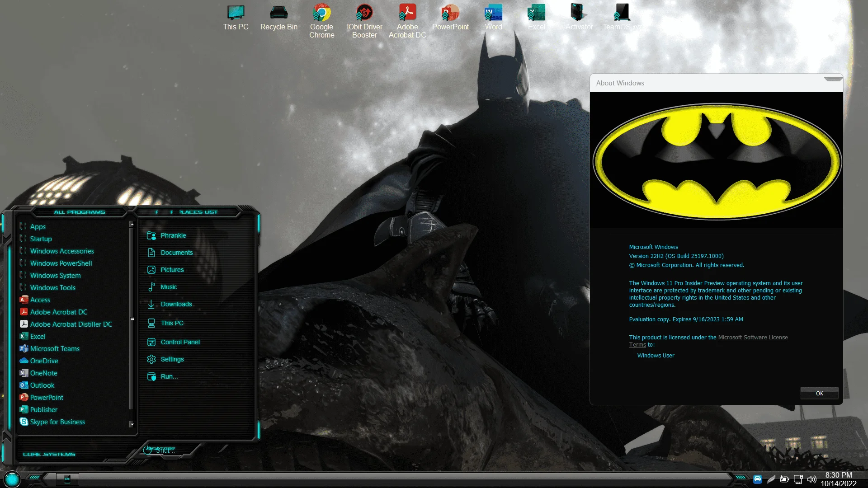
Task: Open This PC desktop icon
Action: click(236, 18)
